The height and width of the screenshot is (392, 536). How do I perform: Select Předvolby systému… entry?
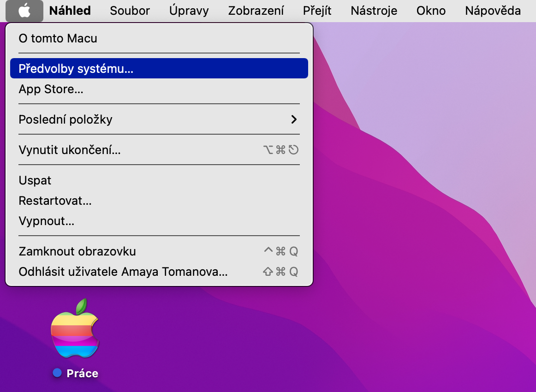pyautogui.click(x=159, y=68)
